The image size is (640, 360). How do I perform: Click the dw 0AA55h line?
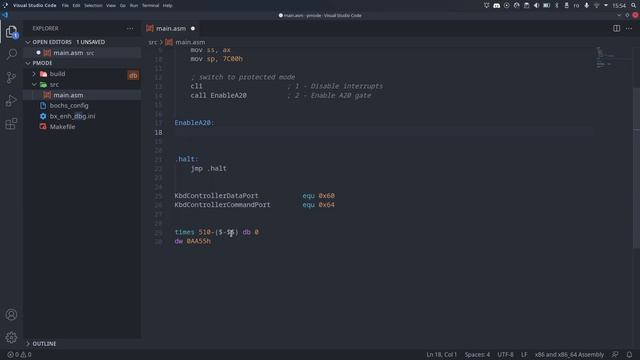(193, 241)
